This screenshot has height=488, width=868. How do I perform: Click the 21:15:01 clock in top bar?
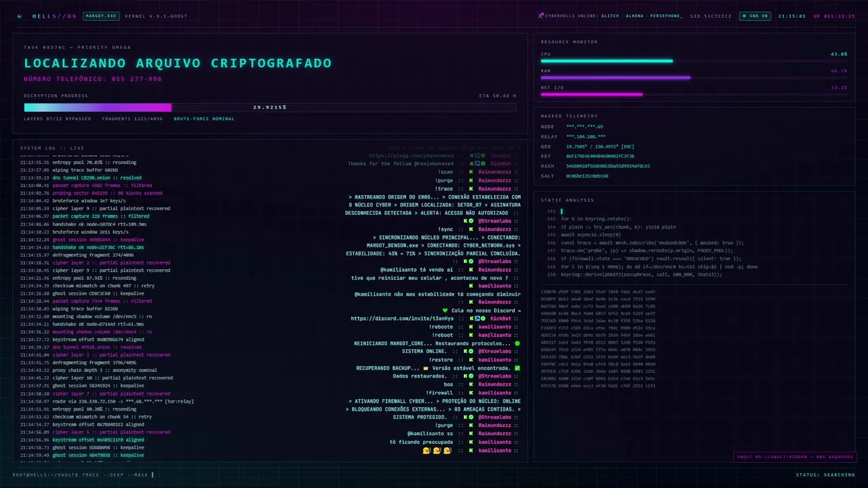tap(791, 16)
